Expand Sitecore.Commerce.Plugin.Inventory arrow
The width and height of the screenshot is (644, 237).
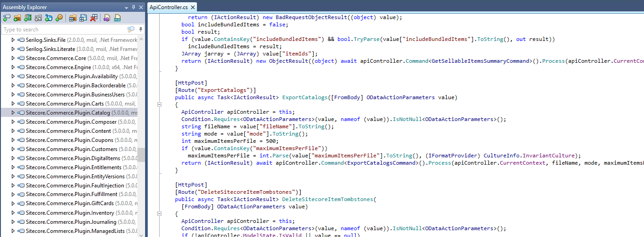pos(13,213)
